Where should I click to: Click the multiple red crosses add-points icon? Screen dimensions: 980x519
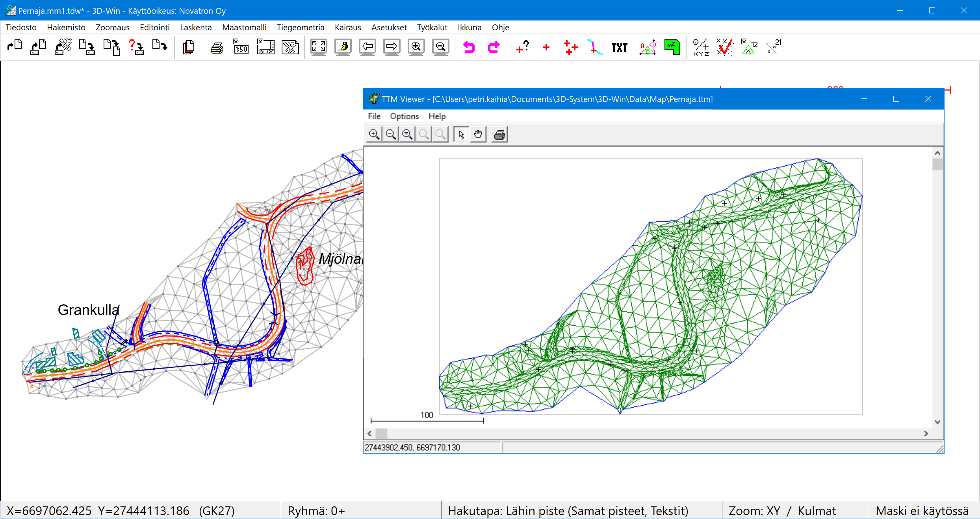[x=570, y=47]
